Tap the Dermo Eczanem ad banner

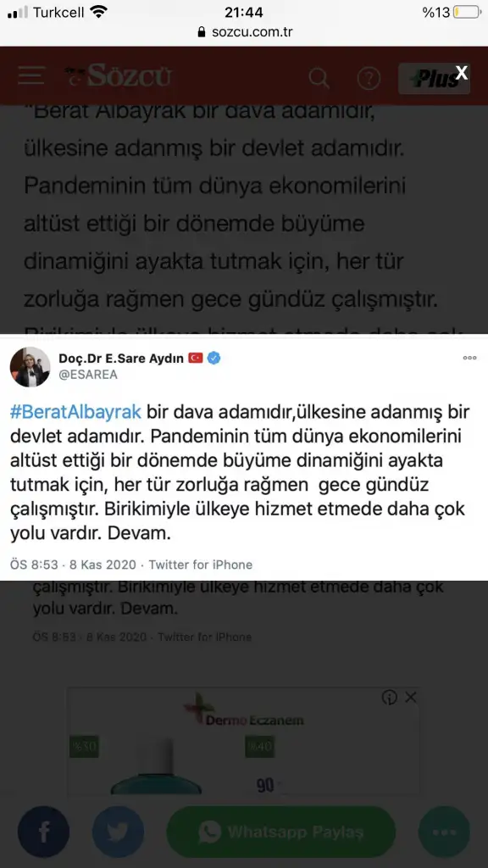(x=243, y=741)
